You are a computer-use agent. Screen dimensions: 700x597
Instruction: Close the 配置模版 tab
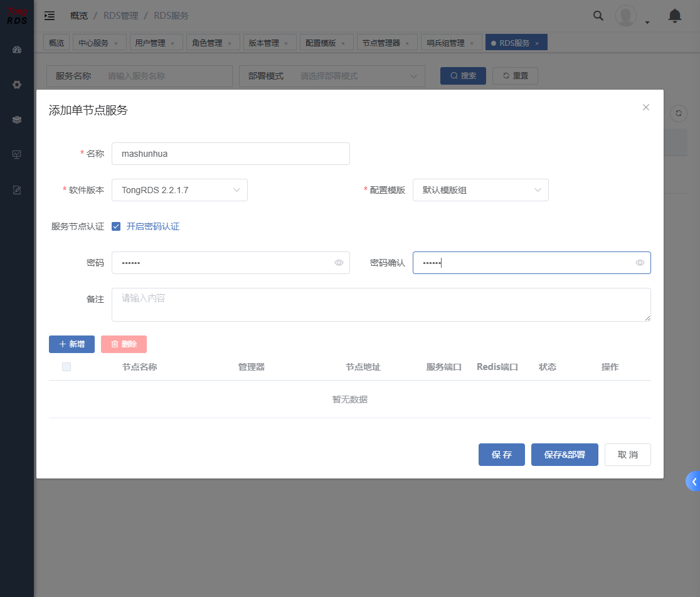[343, 43]
